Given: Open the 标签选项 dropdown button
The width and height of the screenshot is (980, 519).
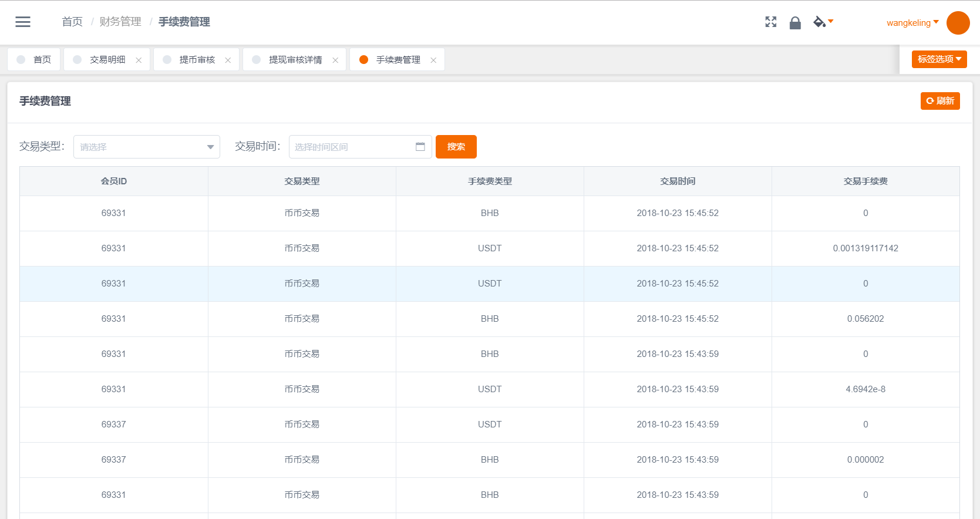Looking at the screenshot, I should point(939,59).
